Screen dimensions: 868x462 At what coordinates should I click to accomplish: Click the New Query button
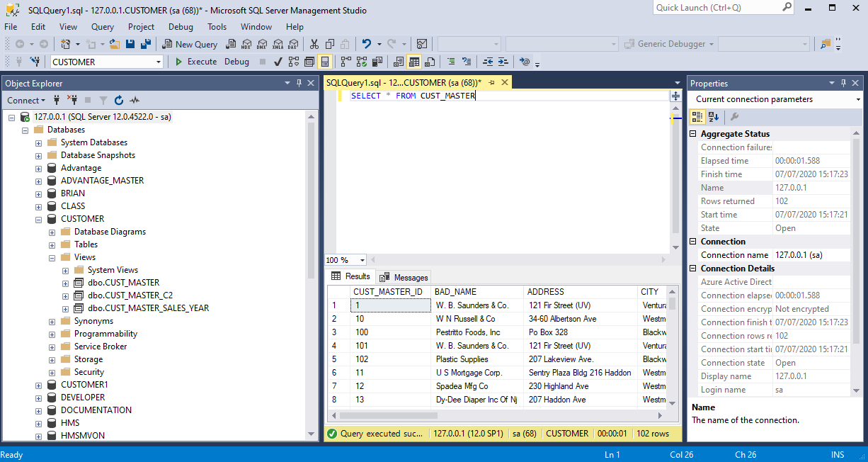click(190, 44)
